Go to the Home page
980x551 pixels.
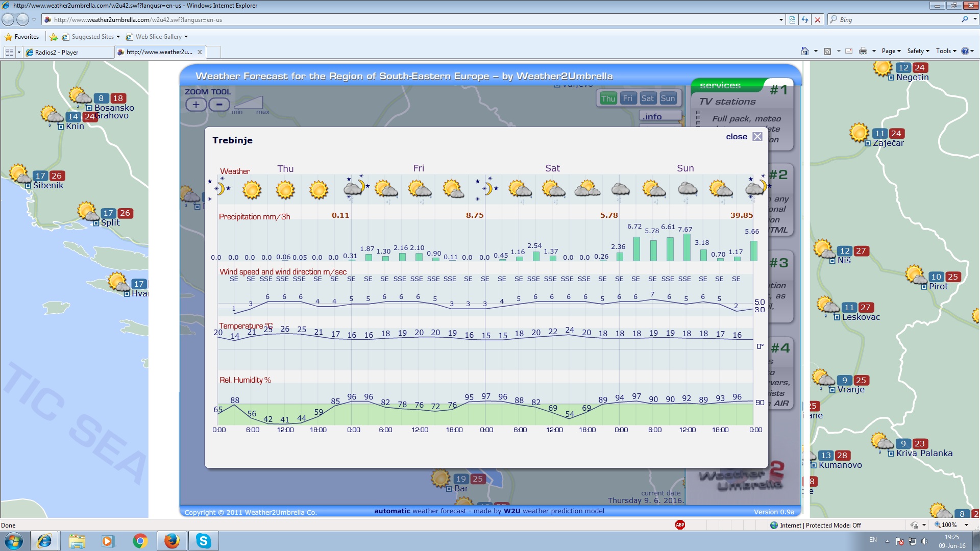tap(805, 51)
